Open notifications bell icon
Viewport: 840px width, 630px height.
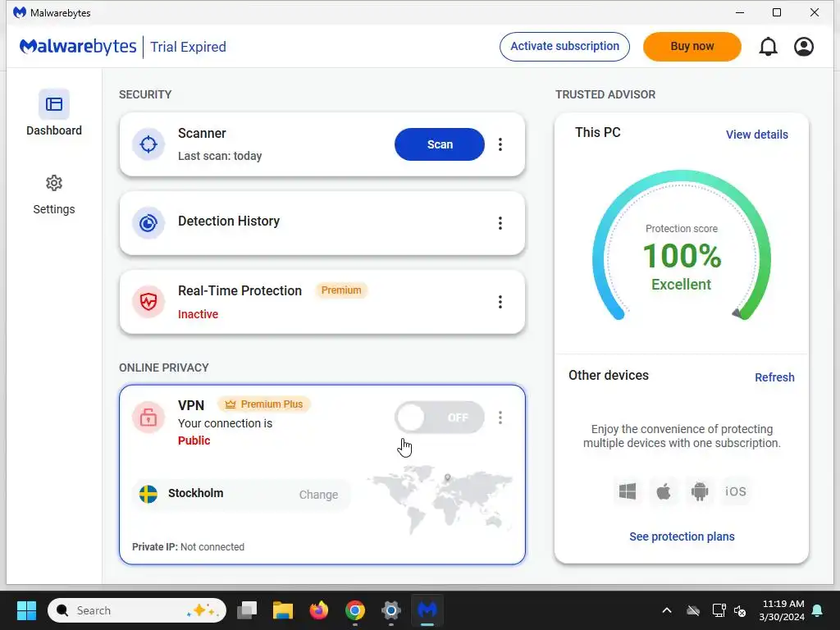[768, 47]
